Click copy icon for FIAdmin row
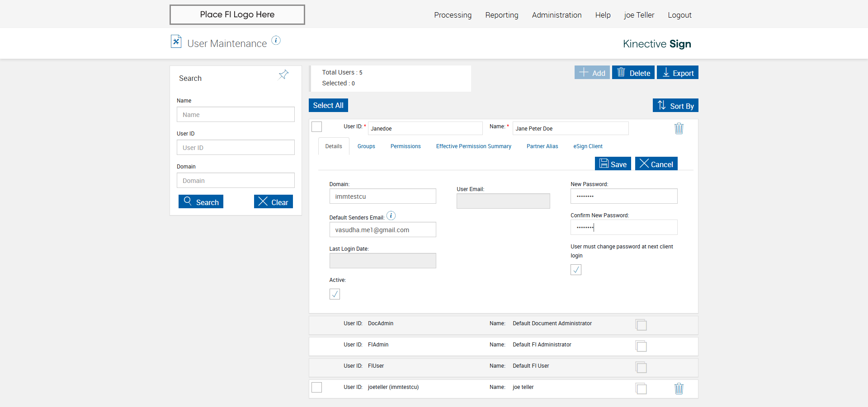 [641, 346]
